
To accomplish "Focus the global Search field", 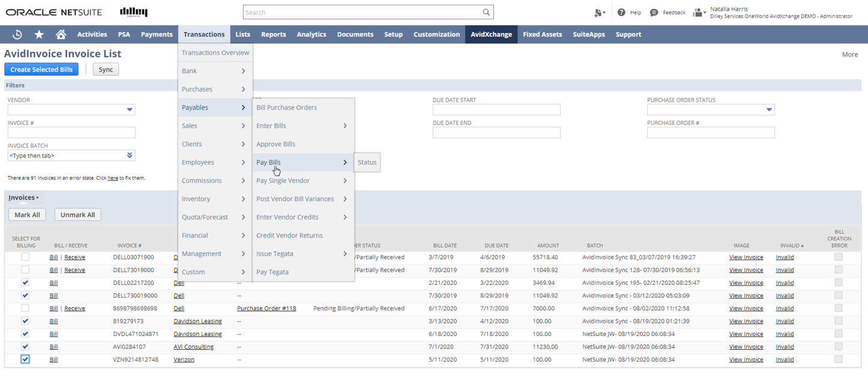I will tap(362, 12).
